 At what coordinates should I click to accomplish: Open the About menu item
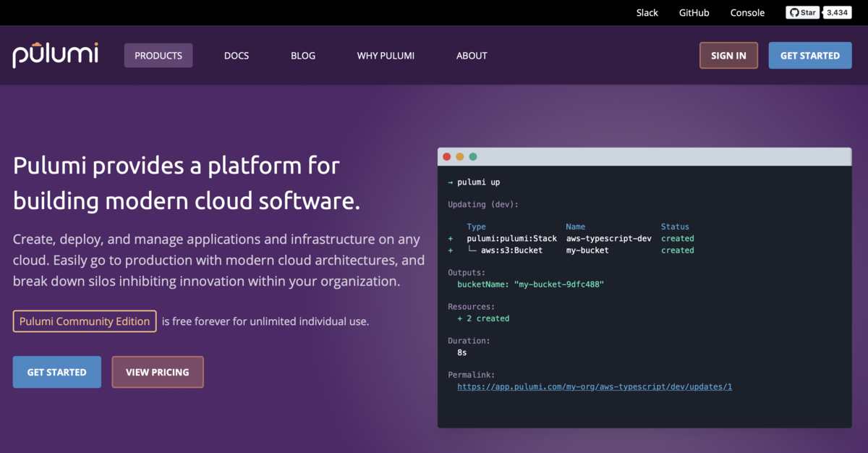(x=472, y=56)
